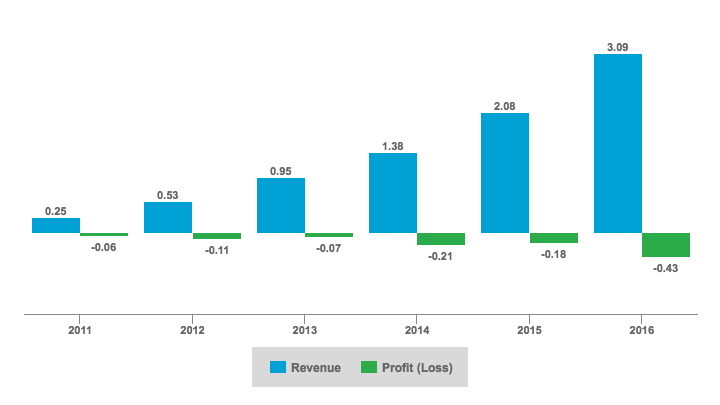
Task: Click the green Profit (Loss) legend swatch
Action: pos(369,367)
